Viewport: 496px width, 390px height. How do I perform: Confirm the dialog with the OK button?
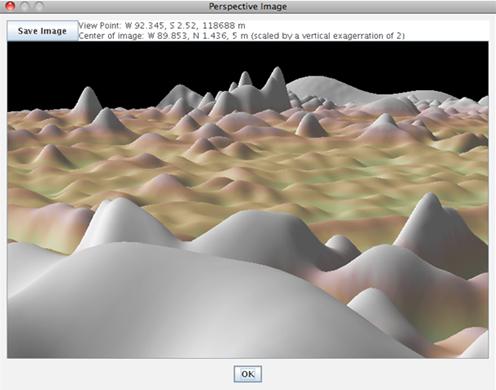248,374
